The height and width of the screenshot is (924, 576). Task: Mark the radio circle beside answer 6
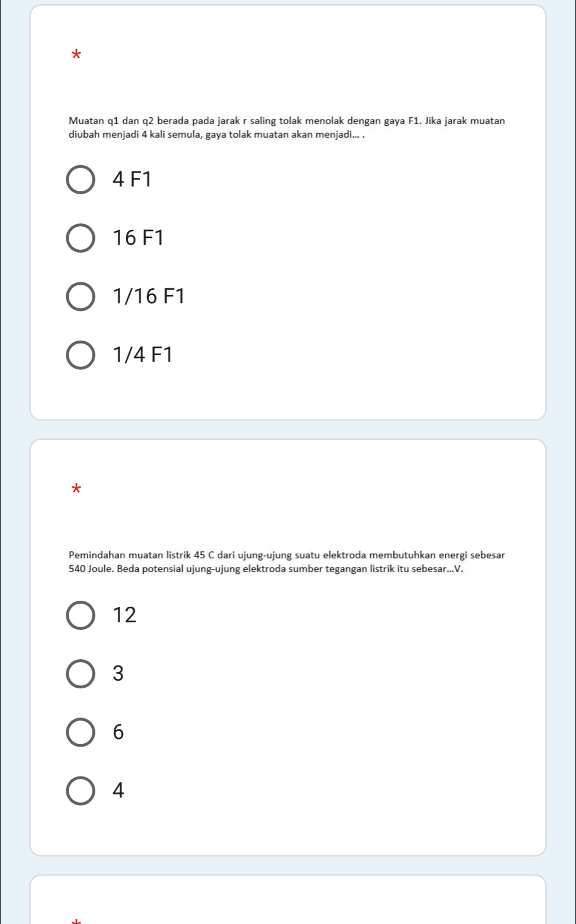[x=81, y=732]
